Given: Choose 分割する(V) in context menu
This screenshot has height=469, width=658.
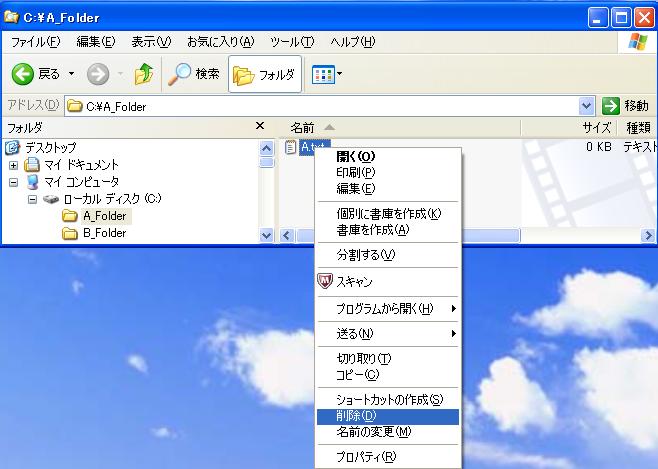Looking at the screenshot, I should pyautogui.click(x=388, y=255).
